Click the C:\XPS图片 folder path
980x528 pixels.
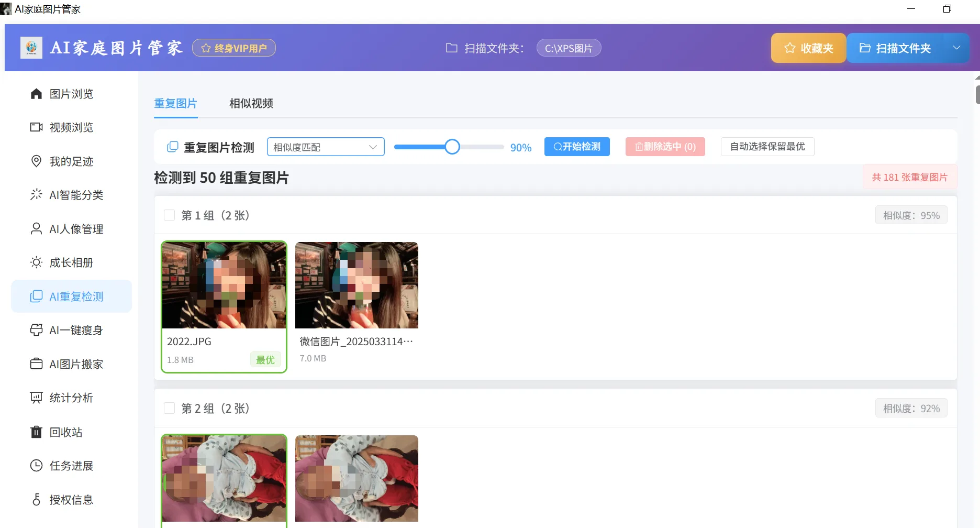[569, 48]
